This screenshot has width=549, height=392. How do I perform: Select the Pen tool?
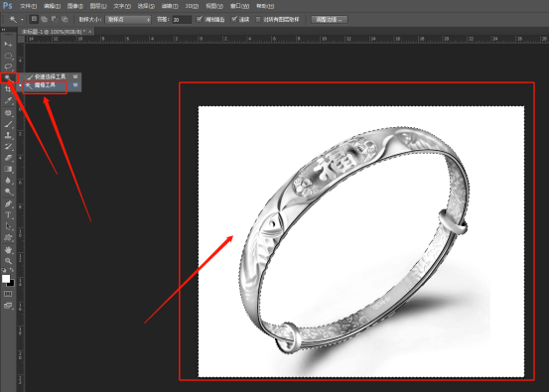click(8, 203)
